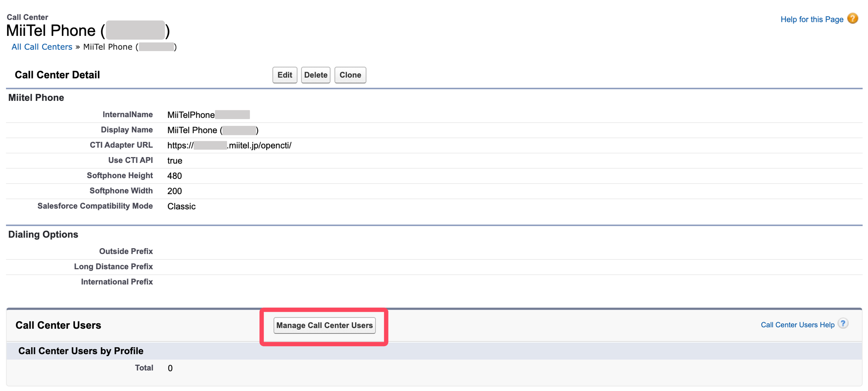Click the orange Help for this Page icon

click(853, 18)
